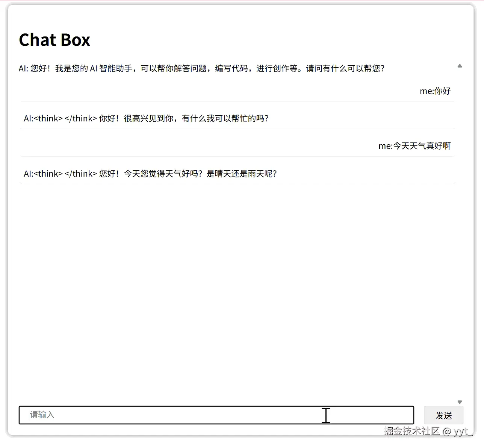The width and height of the screenshot is (484, 448).
Task: Click the text cursor inside the input box
Action: pyautogui.click(x=326, y=415)
